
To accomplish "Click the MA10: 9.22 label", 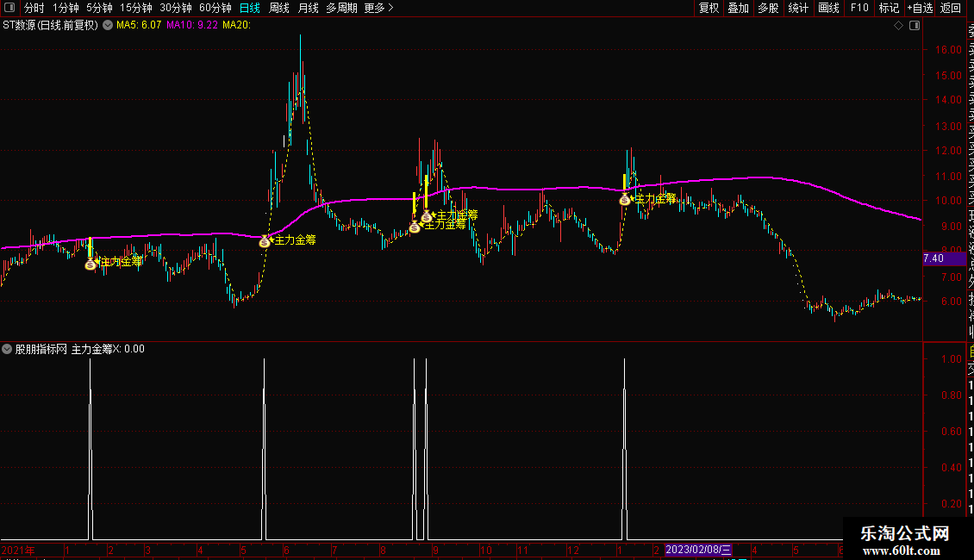I will click(x=192, y=26).
